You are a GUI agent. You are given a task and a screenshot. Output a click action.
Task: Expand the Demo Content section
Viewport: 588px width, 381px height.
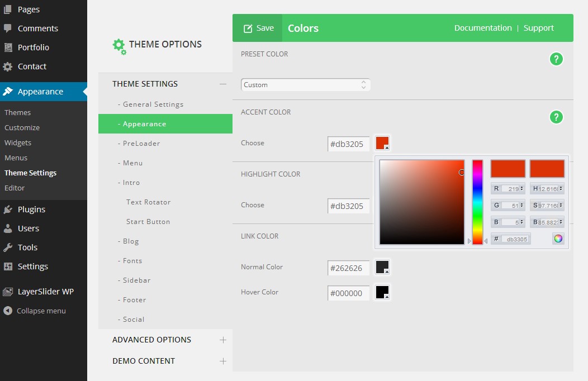click(222, 361)
